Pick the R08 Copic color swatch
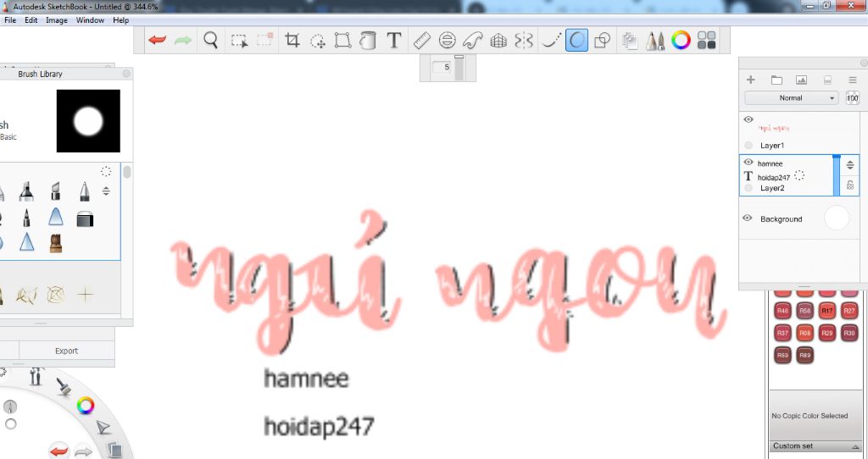The image size is (868, 459). (805, 333)
